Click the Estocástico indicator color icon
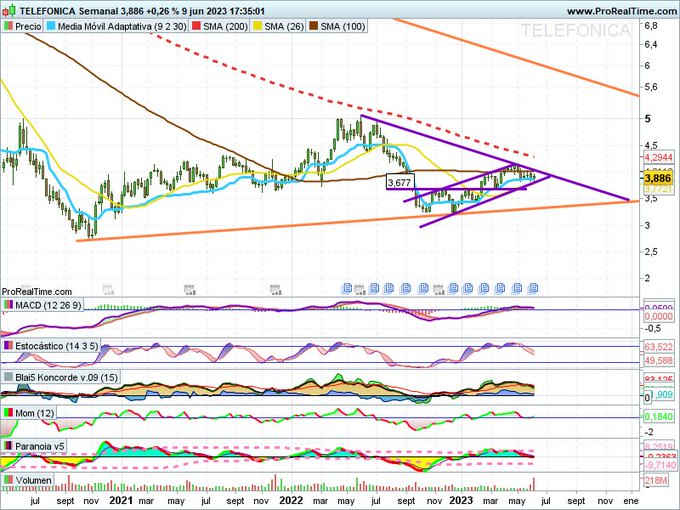 click(x=8, y=346)
